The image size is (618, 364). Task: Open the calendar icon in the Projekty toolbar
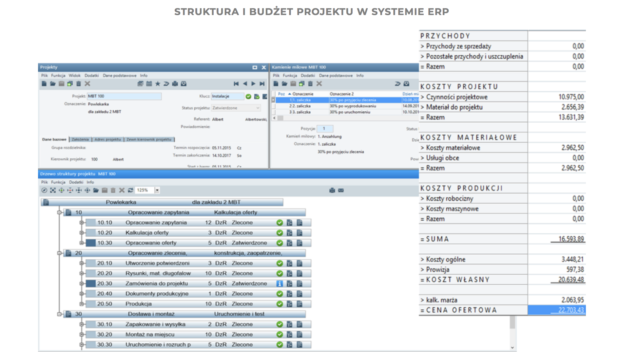click(x=149, y=83)
